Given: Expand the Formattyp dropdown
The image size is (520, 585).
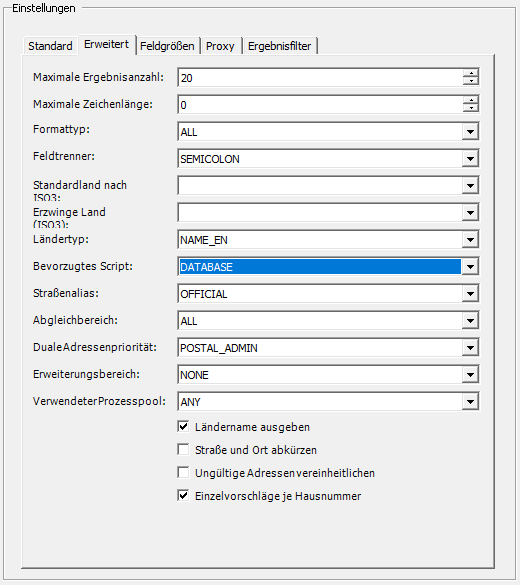Looking at the screenshot, I should point(470,132).
